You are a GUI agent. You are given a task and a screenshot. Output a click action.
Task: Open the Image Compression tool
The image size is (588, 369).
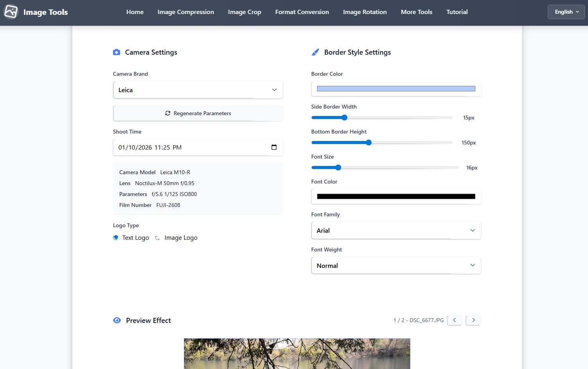[186, 12]
